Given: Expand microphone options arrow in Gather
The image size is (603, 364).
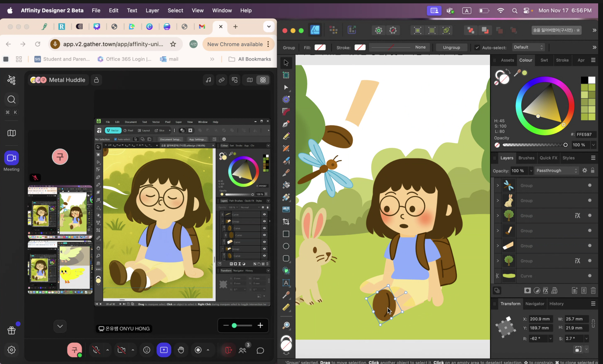Looking at the screenshot, I should coord(107,350).
